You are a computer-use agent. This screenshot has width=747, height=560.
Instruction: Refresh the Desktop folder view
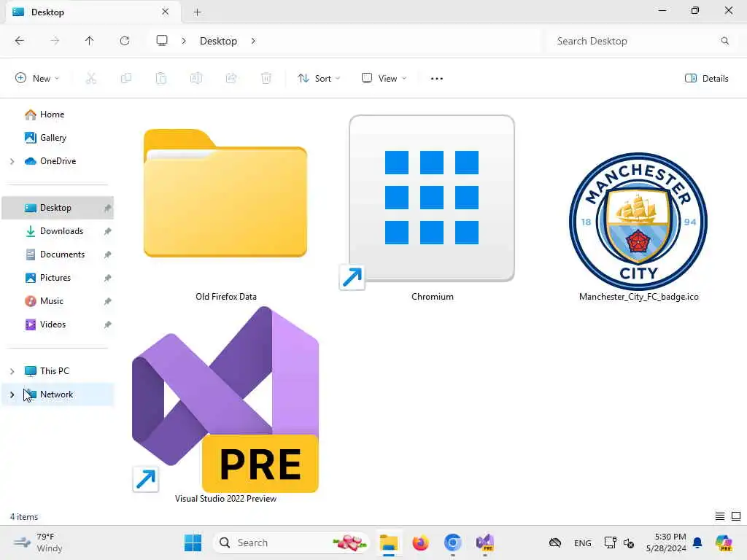click(x=125, y=41)
